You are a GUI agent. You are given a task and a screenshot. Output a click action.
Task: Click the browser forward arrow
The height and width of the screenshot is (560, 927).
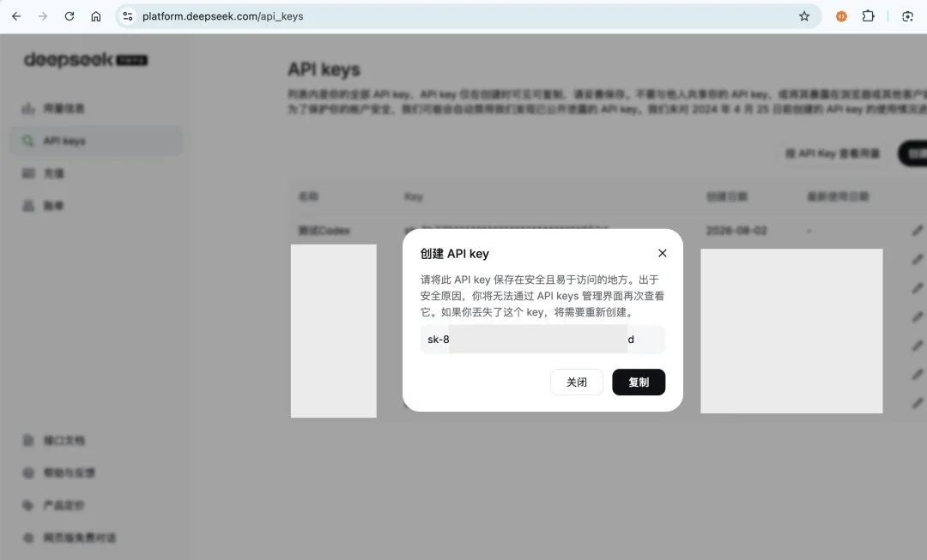pyautogui.click(x=43, y=16)
